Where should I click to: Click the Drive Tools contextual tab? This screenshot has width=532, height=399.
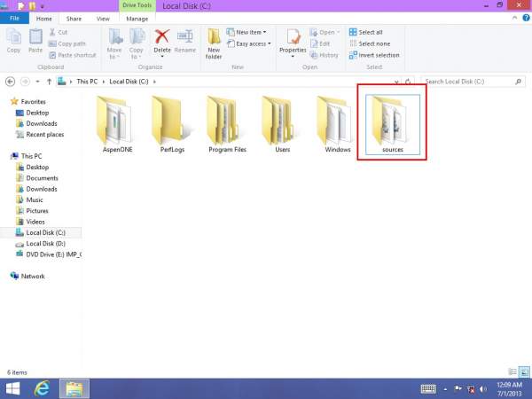[x=137, y=5]
